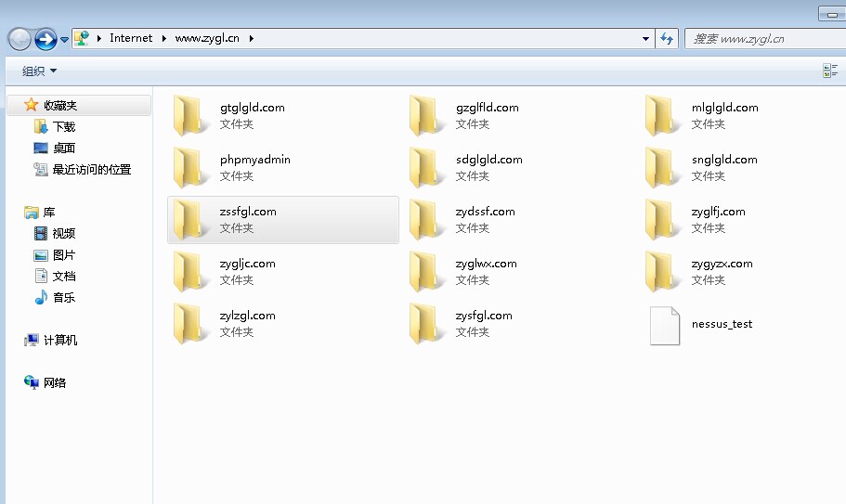Select the gtglgld.com folder icon
The image size is (846, 504).
(x=190, y=115)
